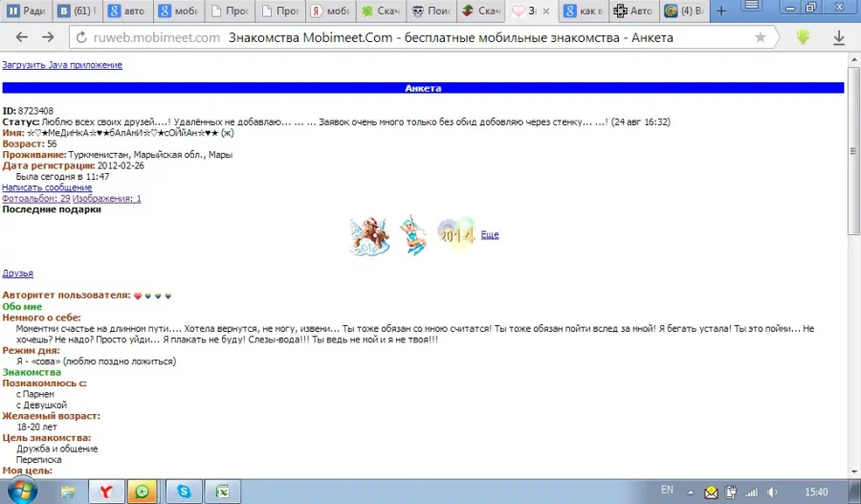This screenshot has height=504, width=861.
Task: Open File Explorer from the taskbar
Action: coord(68,492)
